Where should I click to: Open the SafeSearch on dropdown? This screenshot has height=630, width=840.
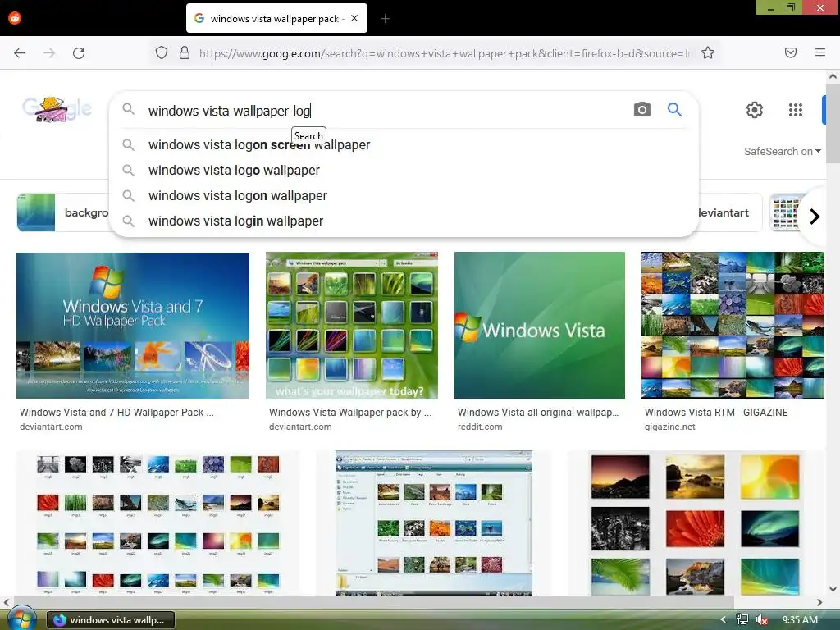(782, 152)
